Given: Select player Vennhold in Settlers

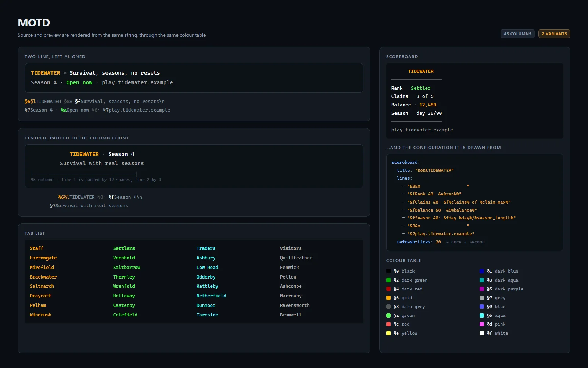Looking at the screenshot, I should pos(124,258).
